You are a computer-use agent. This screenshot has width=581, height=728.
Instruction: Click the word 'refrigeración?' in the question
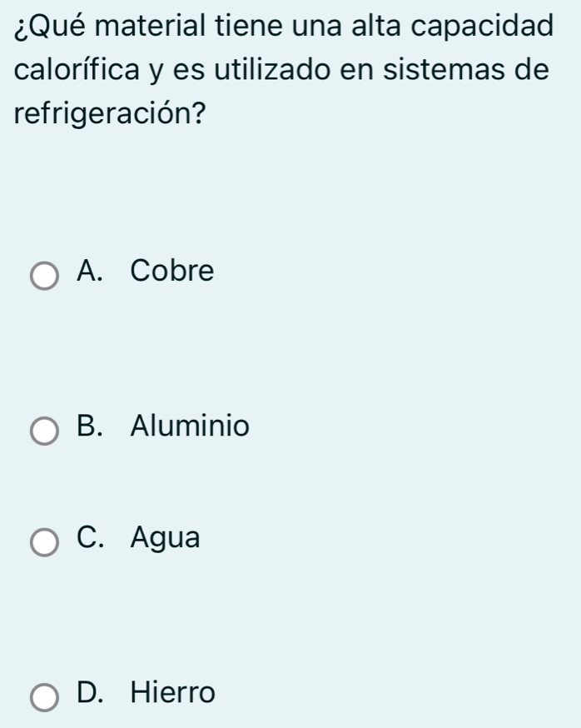coord(110,115)
